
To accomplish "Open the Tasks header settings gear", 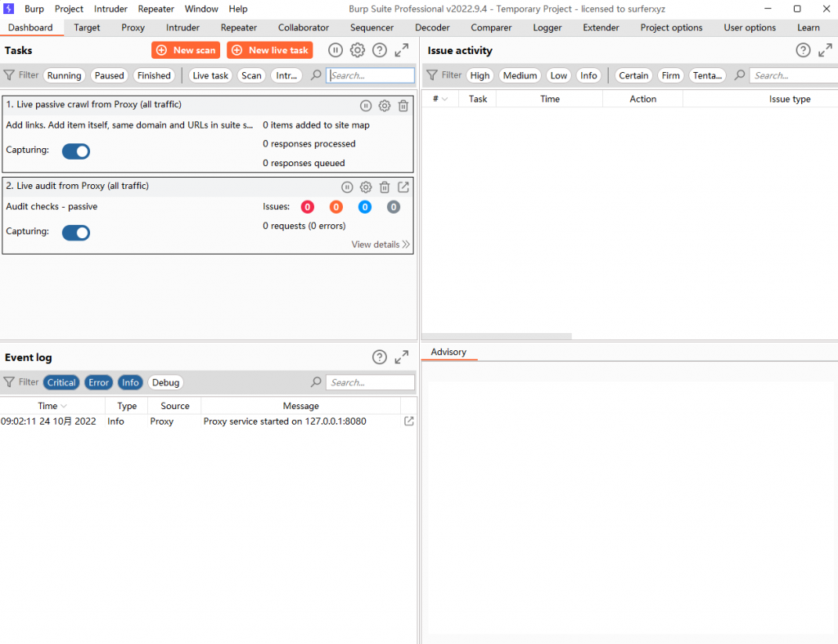I will [358, 50].
